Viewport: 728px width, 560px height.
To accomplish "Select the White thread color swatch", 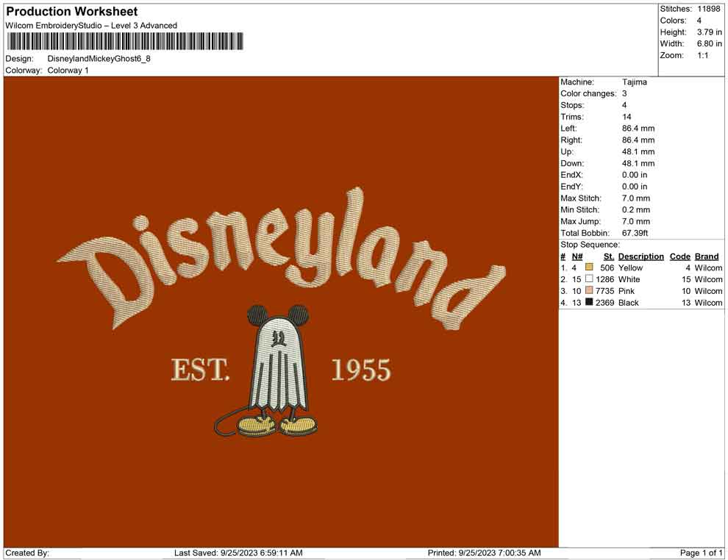I will pos(589,279).
